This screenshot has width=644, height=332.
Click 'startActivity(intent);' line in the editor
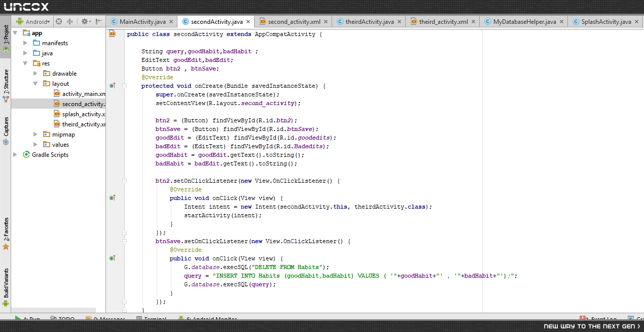pyautogui.click(x=223, y=215)
